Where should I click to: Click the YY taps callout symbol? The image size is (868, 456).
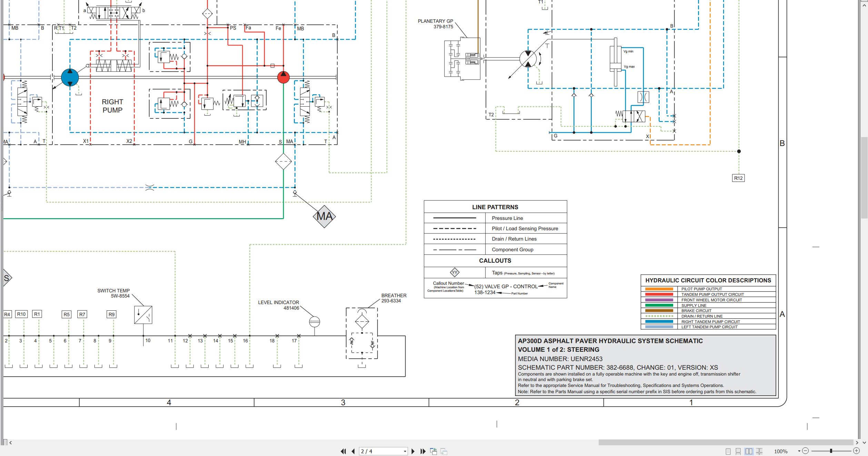pos(455,272)
